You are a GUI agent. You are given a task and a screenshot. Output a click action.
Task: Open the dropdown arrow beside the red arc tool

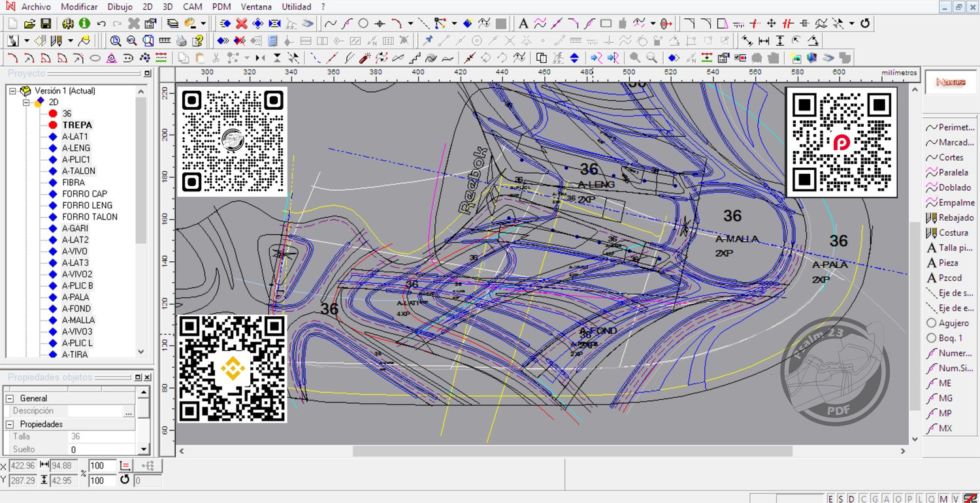[x=410, y=24]
